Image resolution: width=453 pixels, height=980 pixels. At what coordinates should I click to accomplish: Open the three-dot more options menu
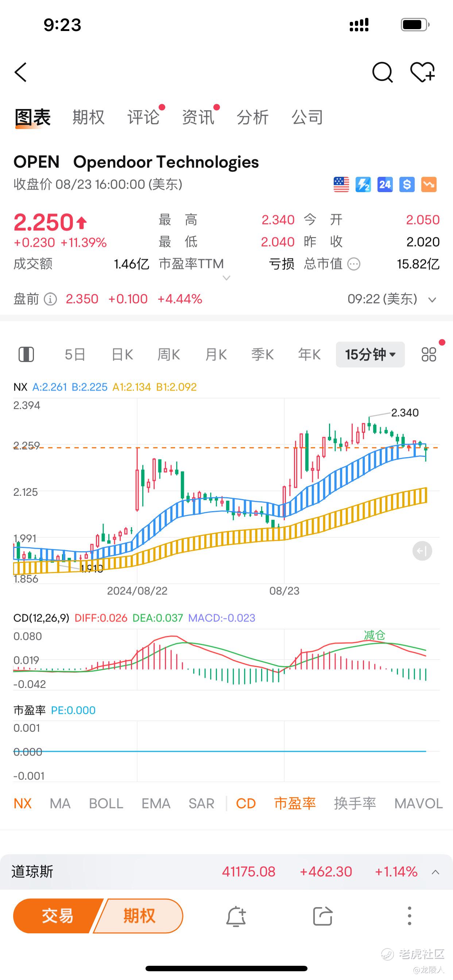[409, 916]
